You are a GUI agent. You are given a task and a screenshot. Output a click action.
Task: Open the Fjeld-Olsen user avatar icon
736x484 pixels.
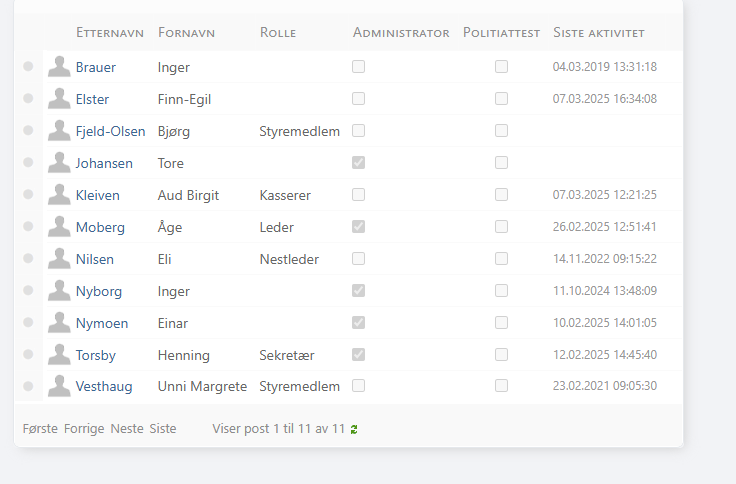point(59,131)
